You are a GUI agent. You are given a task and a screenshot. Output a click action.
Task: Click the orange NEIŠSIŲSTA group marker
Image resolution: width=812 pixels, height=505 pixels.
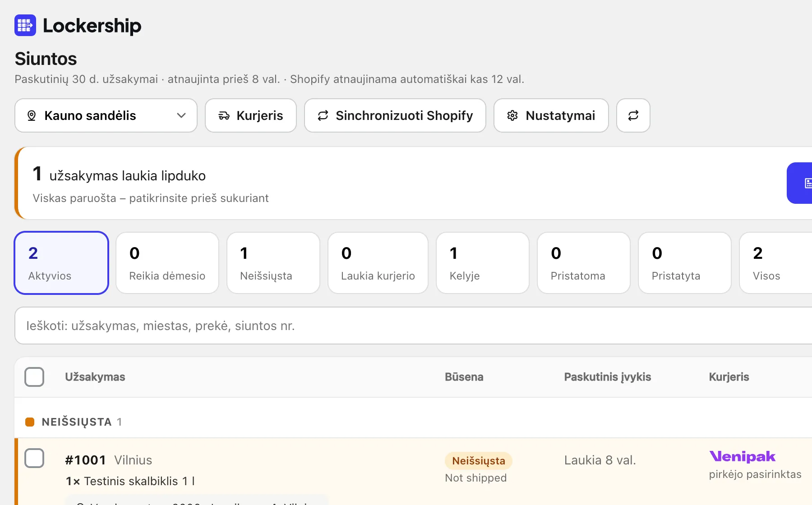(x=30, y=422)
